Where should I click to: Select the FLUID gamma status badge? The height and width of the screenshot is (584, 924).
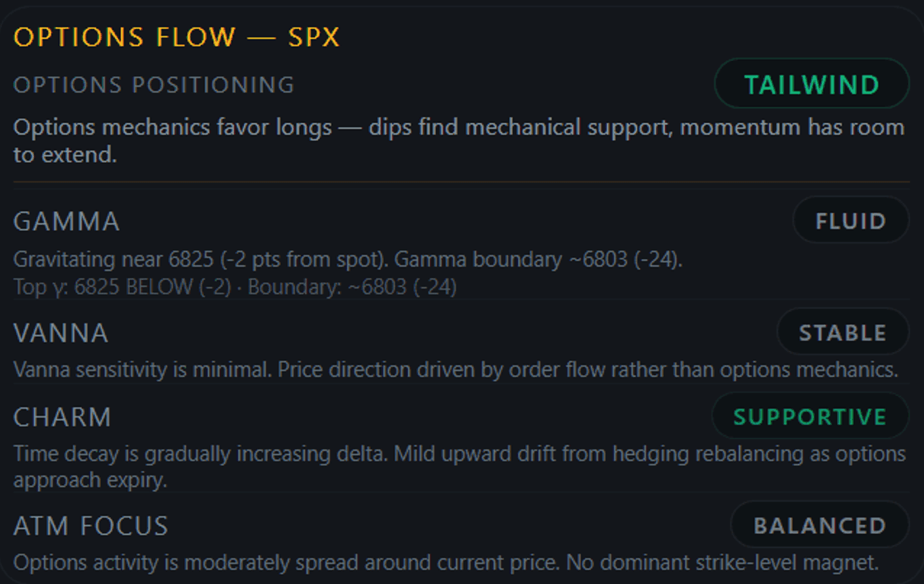tap(850, 221)
